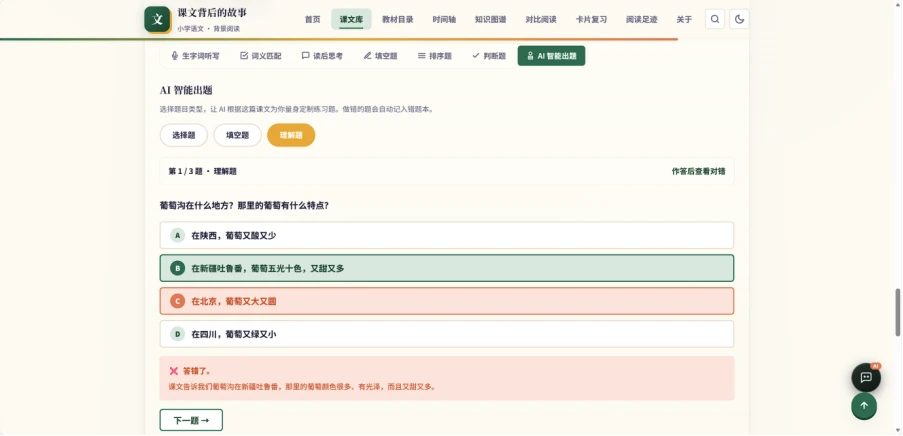The image size is (903, 436).
Task: Open 课文库 navigation item
Action: [351, 20]
